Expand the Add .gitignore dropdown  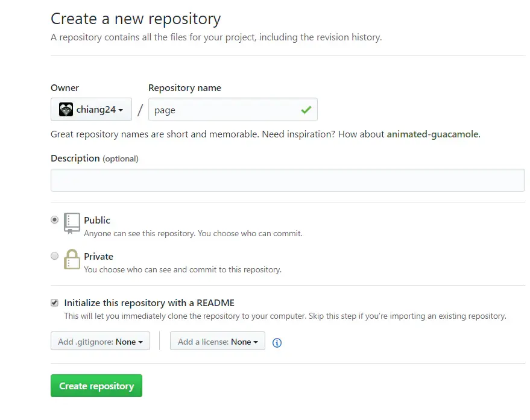pos(100,342)
